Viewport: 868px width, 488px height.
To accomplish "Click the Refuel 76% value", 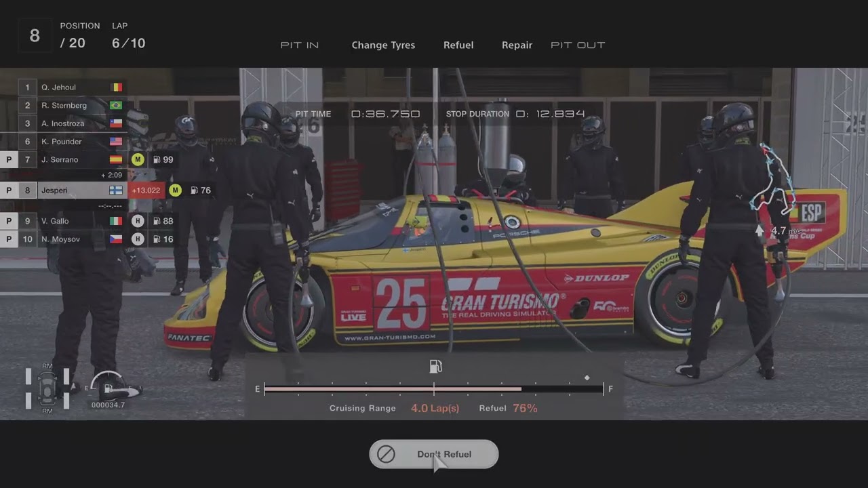I will click(x=525, y=408).
